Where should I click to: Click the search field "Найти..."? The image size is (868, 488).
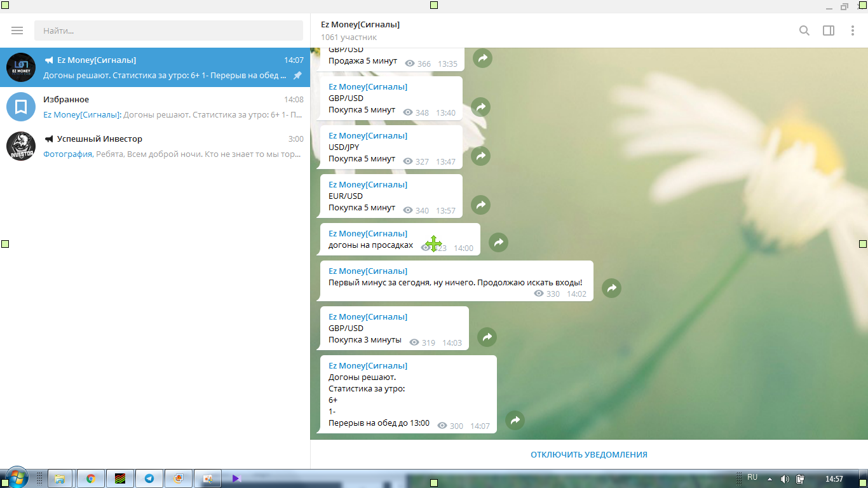168,30
